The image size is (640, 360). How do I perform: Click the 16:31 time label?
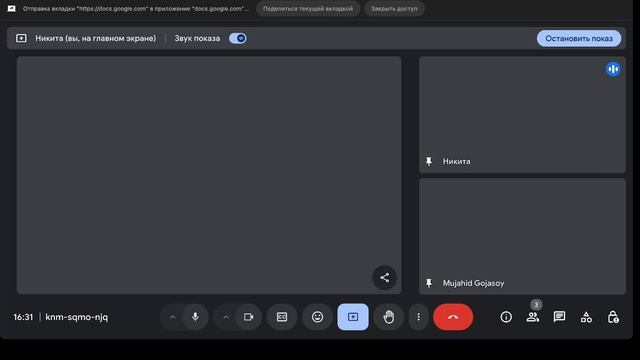click(x=23, y=317)
